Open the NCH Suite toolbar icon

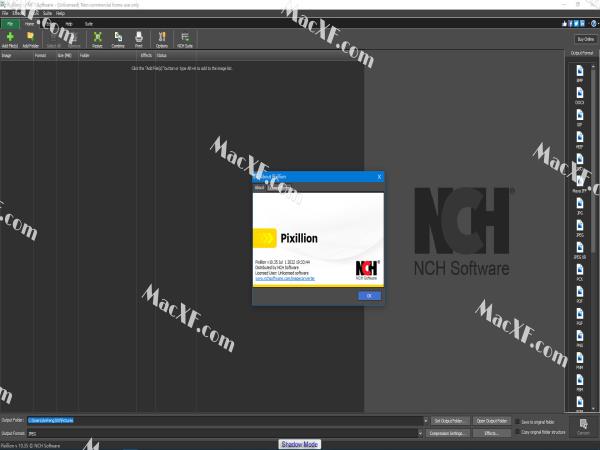coord(185,39)
